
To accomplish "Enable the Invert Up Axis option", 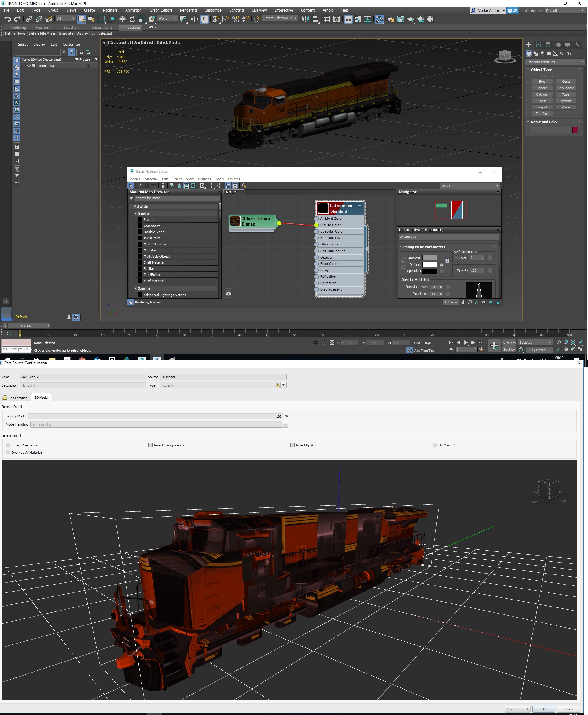I will coord(292,445).
